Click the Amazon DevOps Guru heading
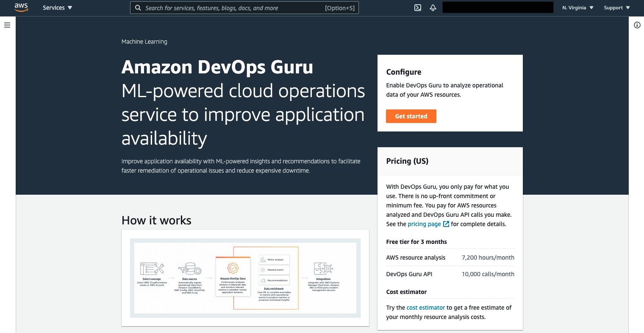Viewport: 644px width, 333px height. pos(217,67)
